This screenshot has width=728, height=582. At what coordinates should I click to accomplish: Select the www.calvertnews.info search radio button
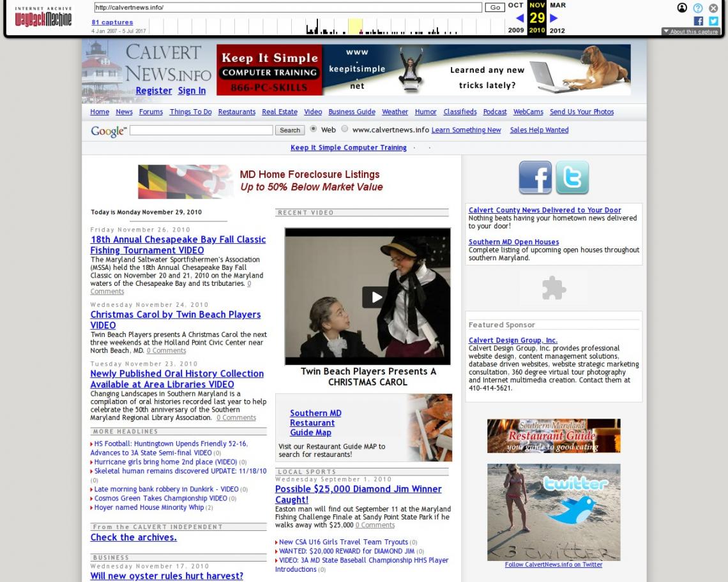(344, 129)
